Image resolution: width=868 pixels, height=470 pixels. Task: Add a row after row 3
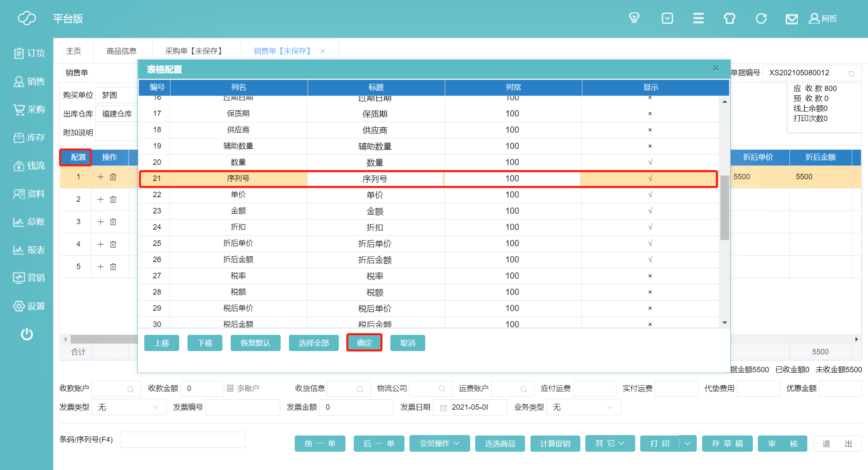(101, 222)
